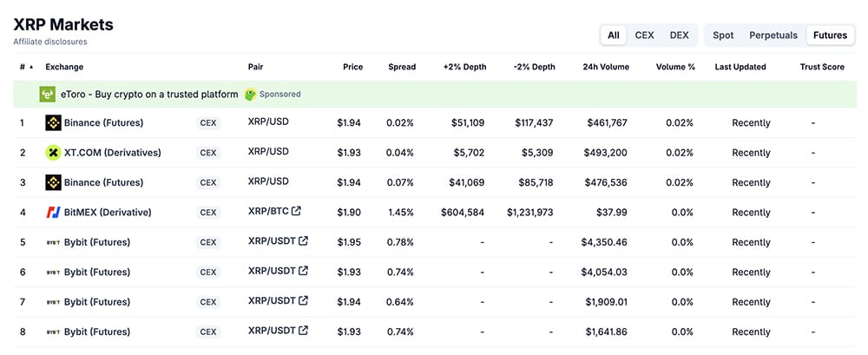Select the CEX filter toggle
The height and width of the screenshot is (355, 868).
(644, 36)
